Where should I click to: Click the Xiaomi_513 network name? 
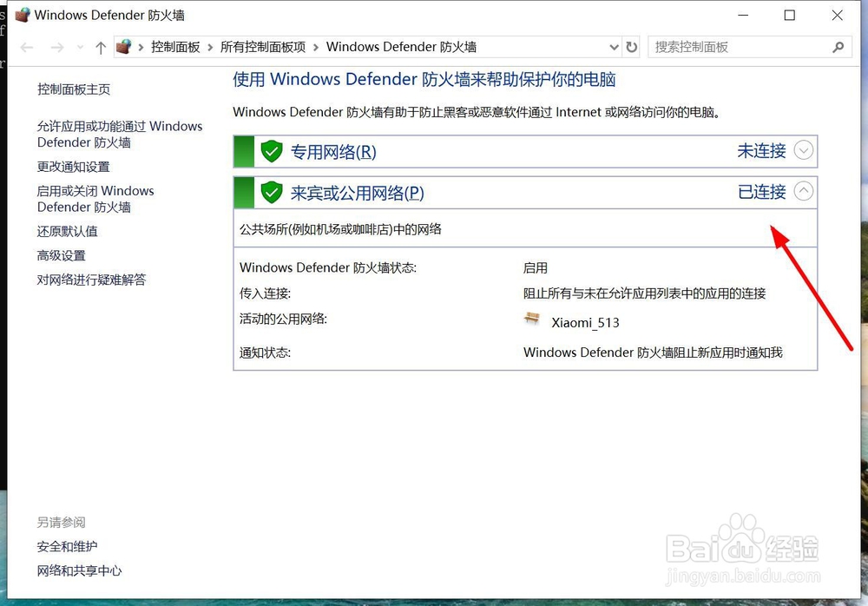[586, 322]
